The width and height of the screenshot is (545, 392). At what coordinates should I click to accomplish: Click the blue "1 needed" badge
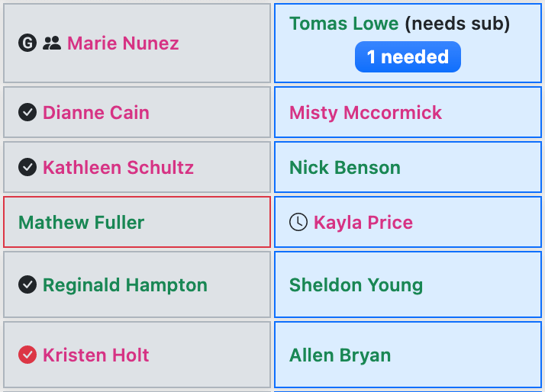pos(408,57)
